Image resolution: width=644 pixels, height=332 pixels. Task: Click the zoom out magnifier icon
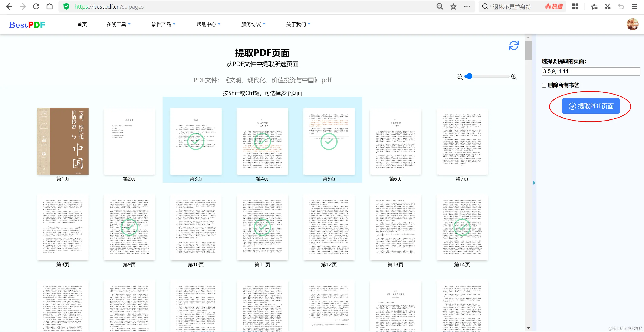click(460, 77)
